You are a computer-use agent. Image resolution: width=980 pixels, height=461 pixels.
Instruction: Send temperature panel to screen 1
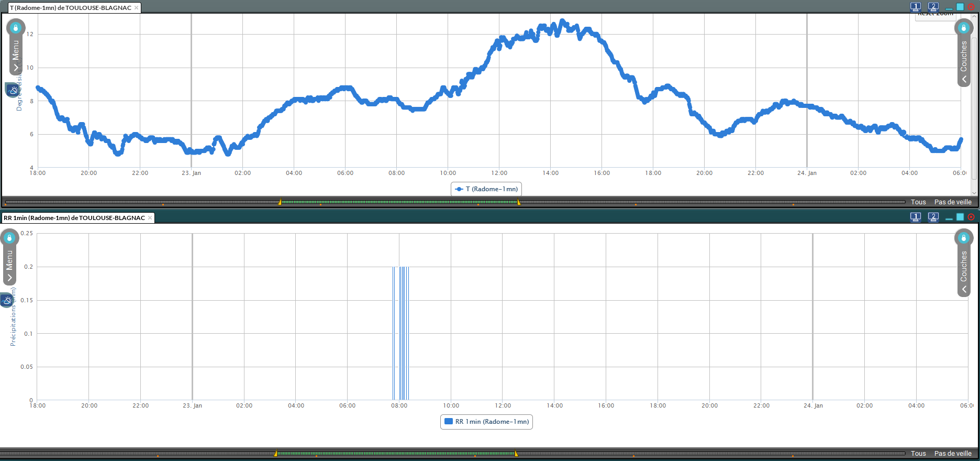pyautogui.click(x=916, y=7)
